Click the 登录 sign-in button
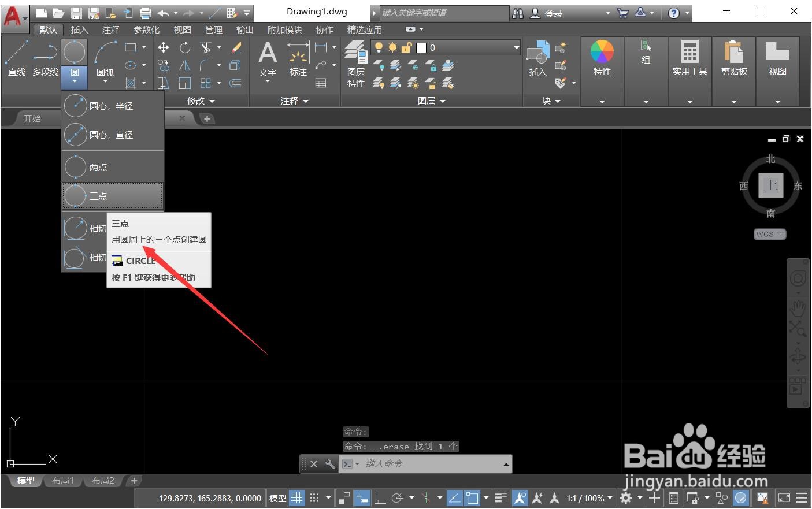This screenshot has width=812, height=509. [547, 13]
